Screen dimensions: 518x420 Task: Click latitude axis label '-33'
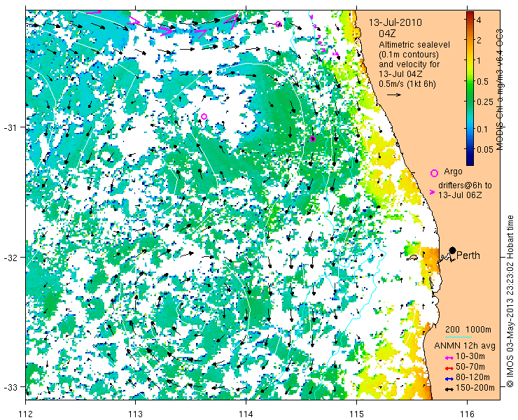(x=10, y=386)
